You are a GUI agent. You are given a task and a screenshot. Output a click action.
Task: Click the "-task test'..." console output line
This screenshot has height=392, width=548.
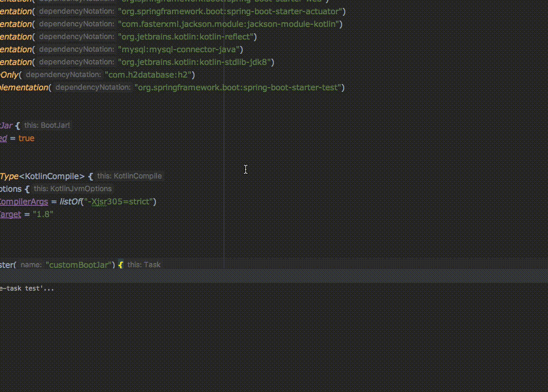(27, 288)
